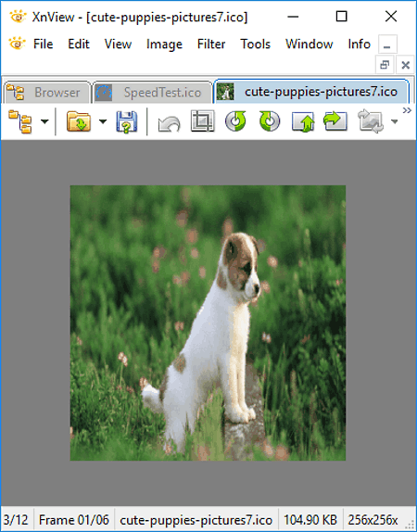Flip image vertically using toolbar icon

(x=303, y=121)
